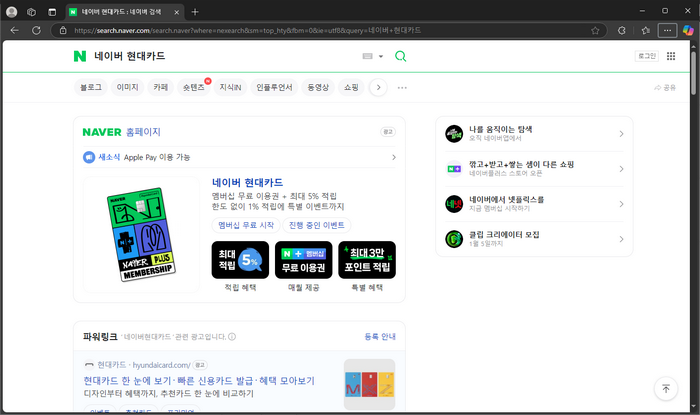The width and height of the screenshot is (700, 415).
Task: Open the browser profile avatar
Action: pyautogui.click(x=12, y=12)
